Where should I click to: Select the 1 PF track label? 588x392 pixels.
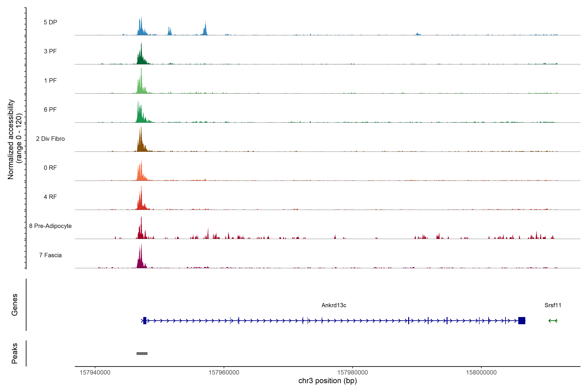[50, 81]
